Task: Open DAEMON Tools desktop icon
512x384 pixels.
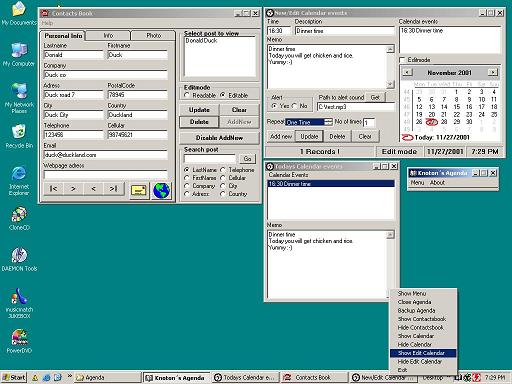Action: (x=19, y=259)
